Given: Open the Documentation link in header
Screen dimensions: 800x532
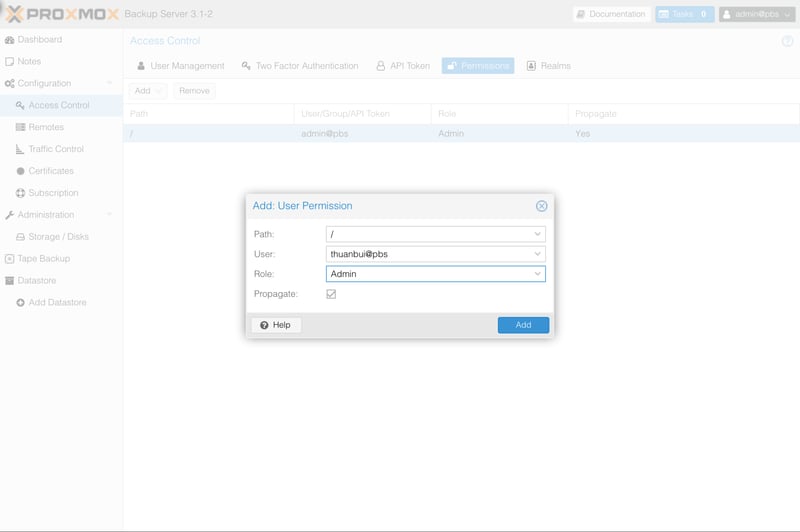Looking at the screenshot, I should [610, 14].
